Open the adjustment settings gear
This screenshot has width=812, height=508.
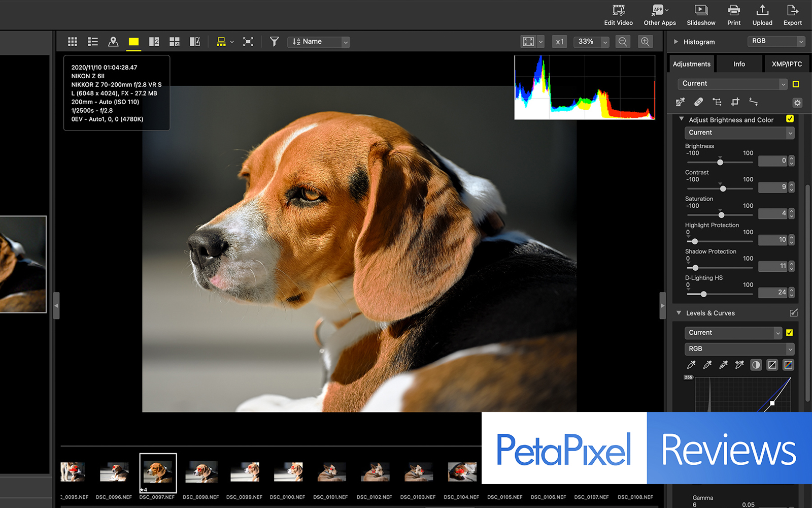(797, 103)
